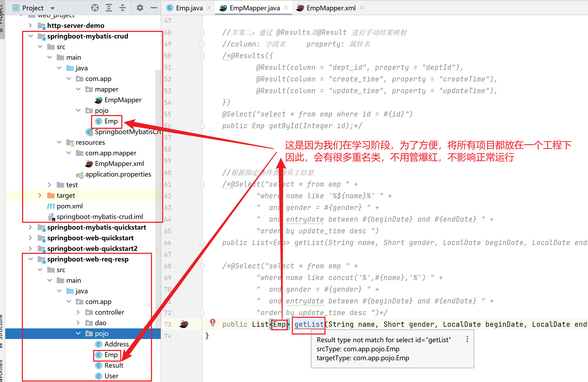The width and height of the screenshot is (588, 382).
Task: Hide the Project panel with minus icon
Action: (154, 8)
